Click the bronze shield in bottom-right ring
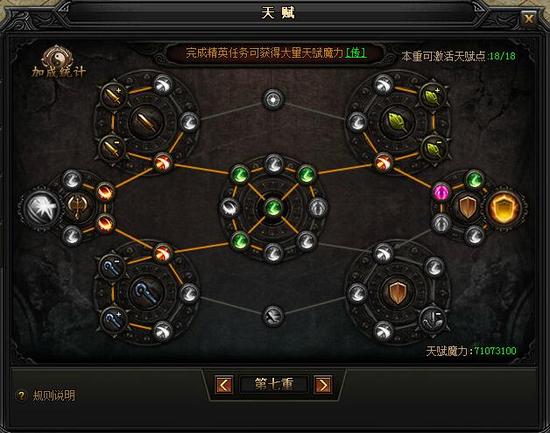550x433 pixels. click(397, 292)
